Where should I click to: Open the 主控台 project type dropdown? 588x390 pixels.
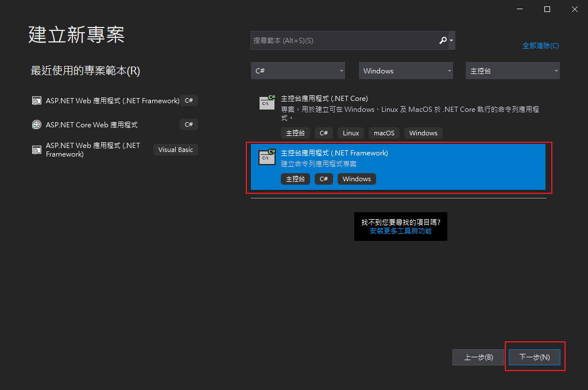(512, 70)
